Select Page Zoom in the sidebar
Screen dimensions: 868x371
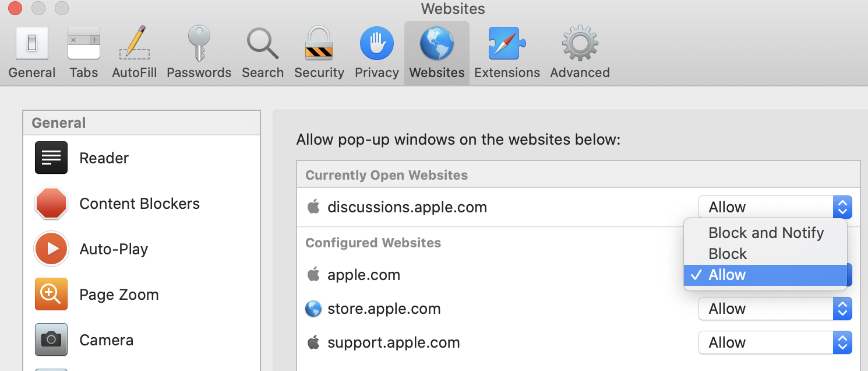click(142, 294)
